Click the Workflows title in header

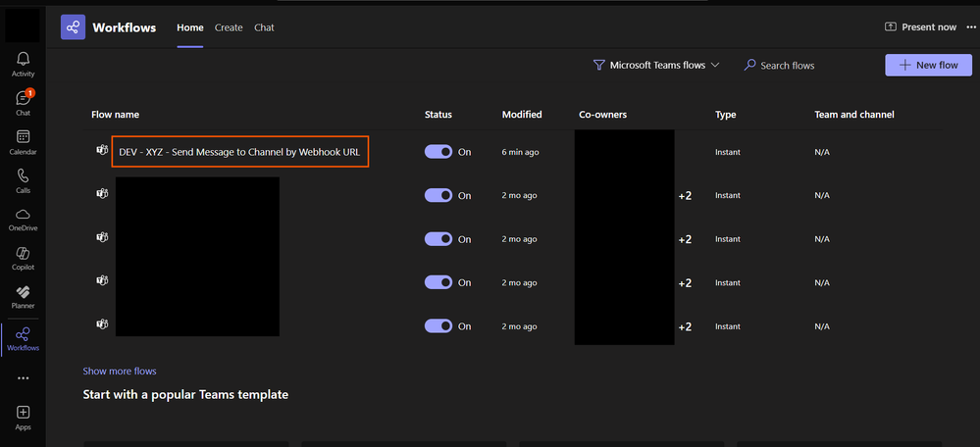125,27
